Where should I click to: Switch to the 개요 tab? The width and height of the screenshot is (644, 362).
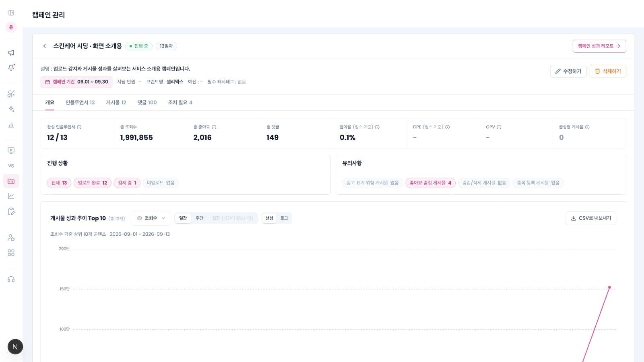click(50, 103)
